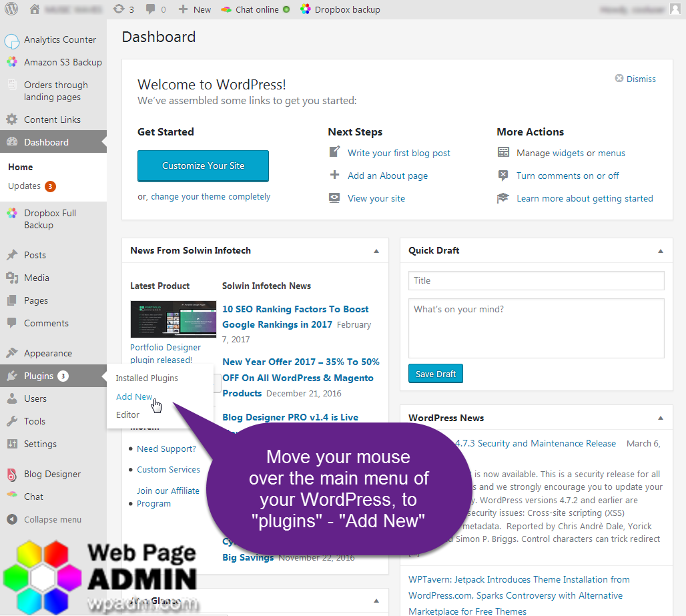Open Analytics Counter in sidebar
Viewport: 686px width, 616px height.
pyautogui.click(x=53, y=40)
